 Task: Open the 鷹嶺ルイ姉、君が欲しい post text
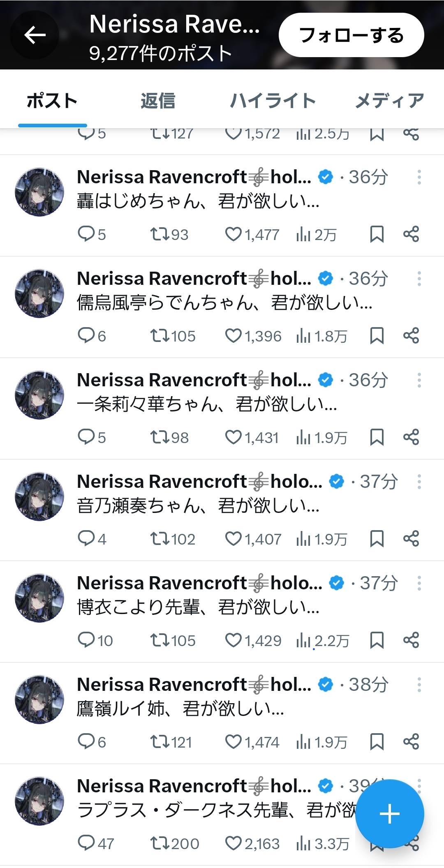(x=180, y=709)
